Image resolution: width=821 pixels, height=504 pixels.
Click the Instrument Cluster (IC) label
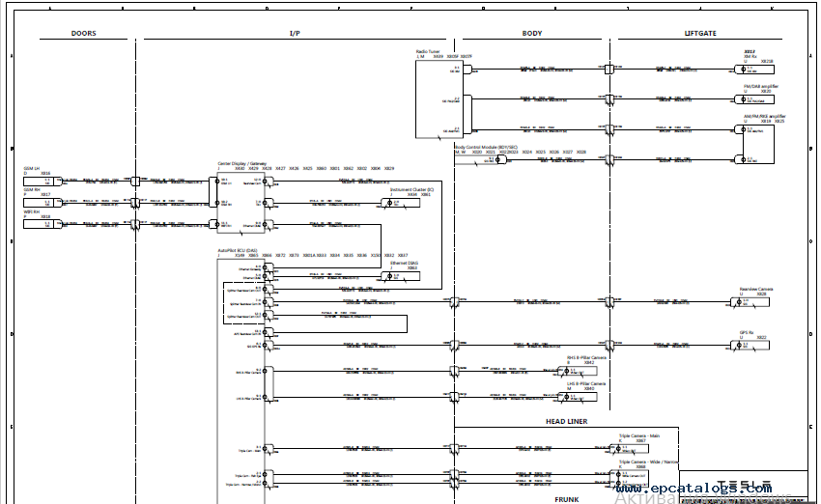pos(411,189)
